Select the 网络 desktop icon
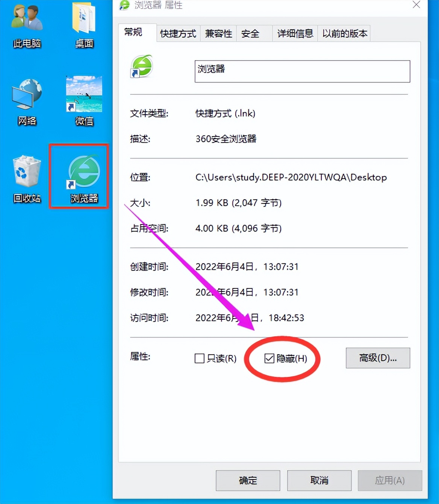439x504 pixels. tap(27, 102)
